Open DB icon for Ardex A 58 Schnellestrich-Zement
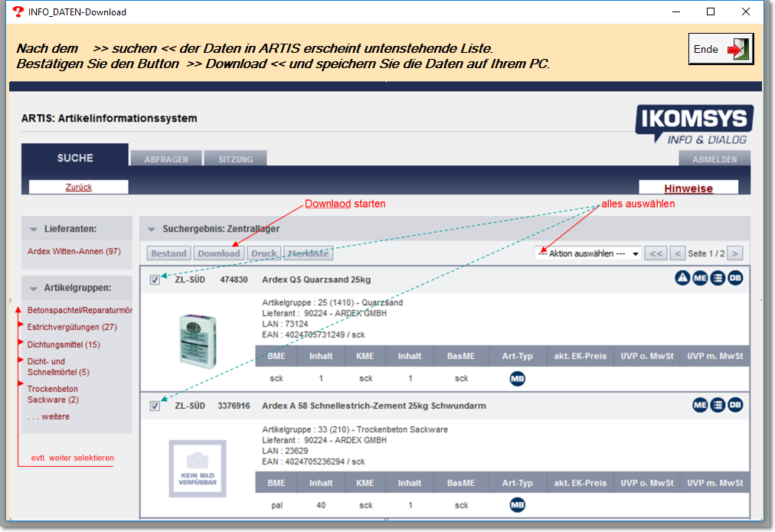The width and height of the screenshot is (775, 532). coord(735,405)
